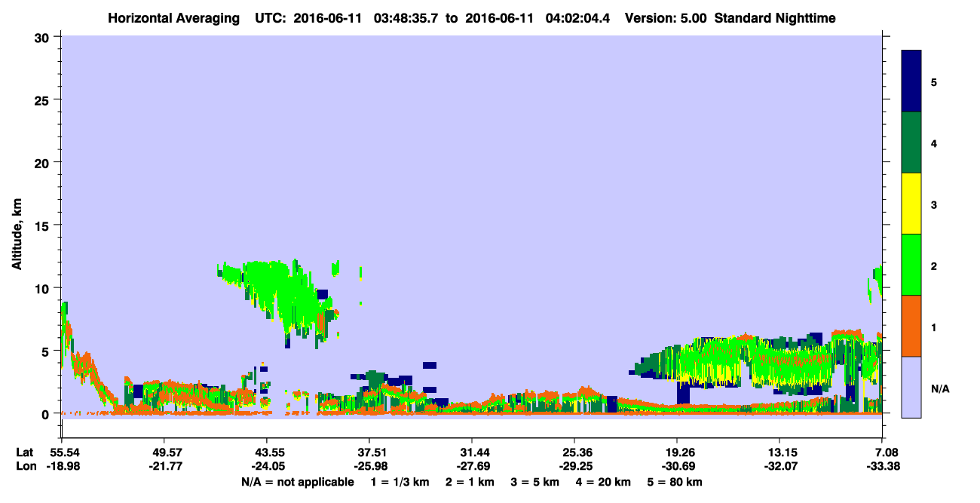This screenshot has width=980, height=503.
Task: Click the 'Standard Nighttime' label
Action: (775, 18)
